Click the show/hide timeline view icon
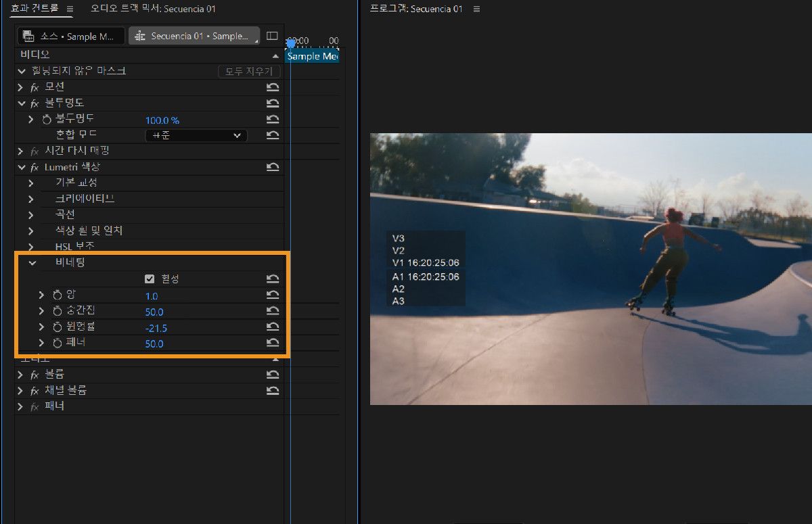 click(272, 36)
